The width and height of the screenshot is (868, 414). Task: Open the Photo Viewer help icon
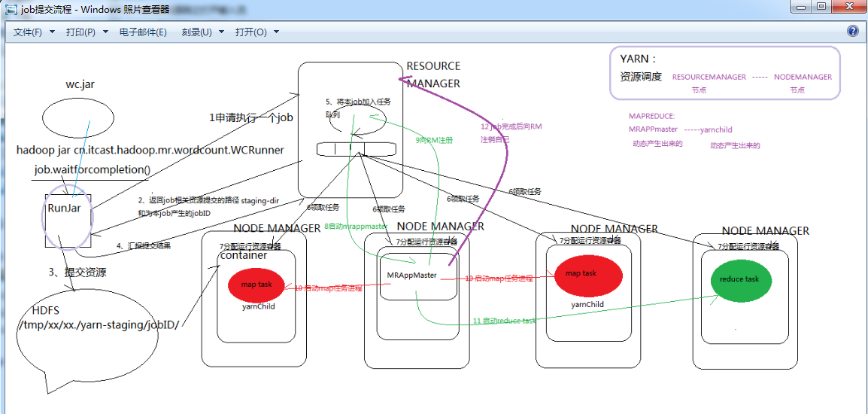click(x=852, y=31)
